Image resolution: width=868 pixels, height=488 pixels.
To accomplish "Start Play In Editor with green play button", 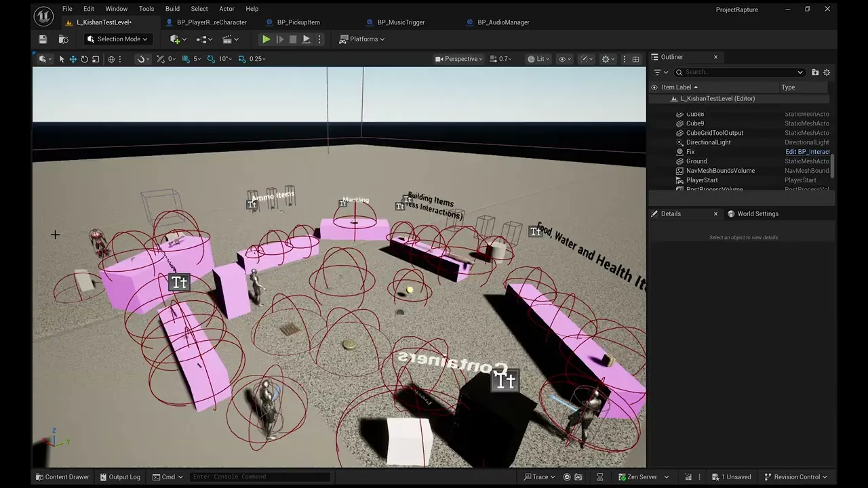I will 267,39.
